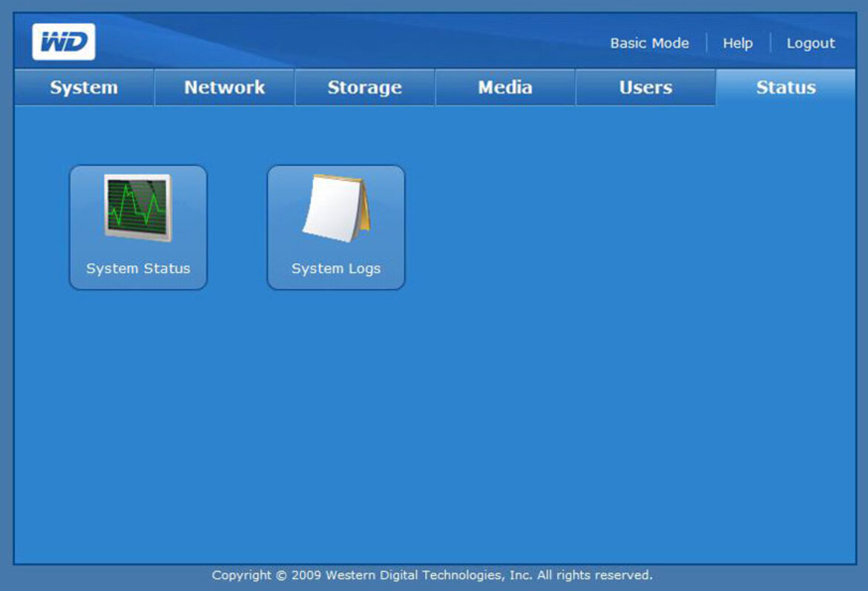Switch to Basic Mode
This screenshot has height=591, width=868.
coord(649,43)
